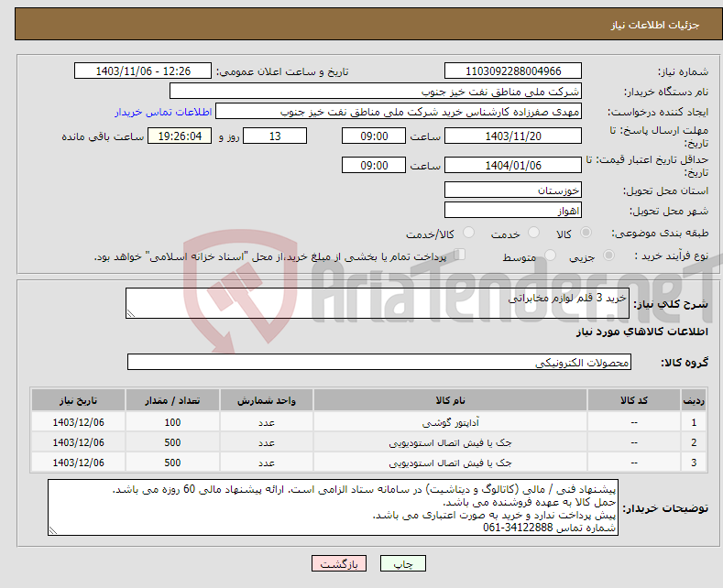
Task: Select the کالا/خدمت radio button
Action: point(468,233)
